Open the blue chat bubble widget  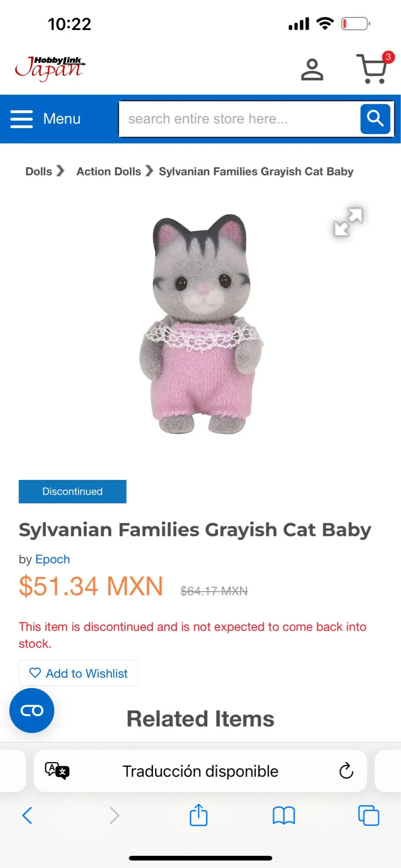pyautogui.click(x=32, y=710)
